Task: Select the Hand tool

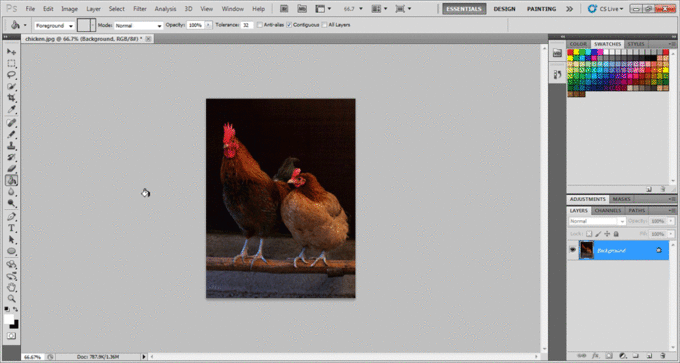Action: [x=11, y=288]
